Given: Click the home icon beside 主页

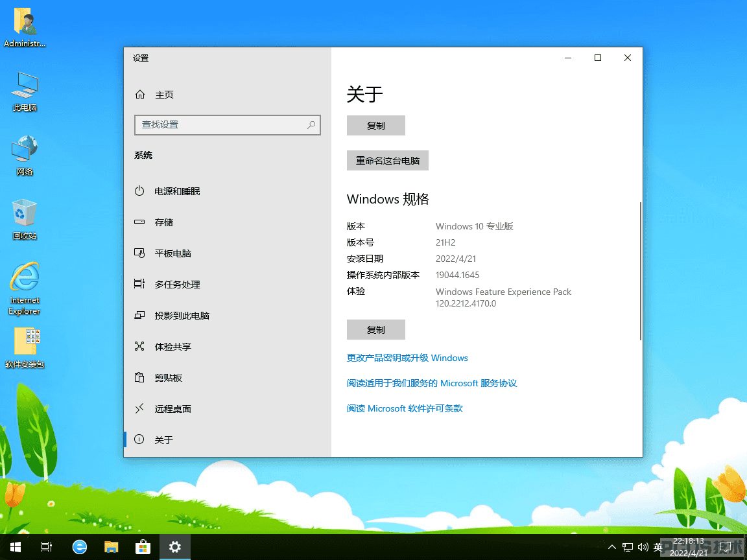Looking at the screenshot, I should pyautogui.click(x=140, y=94).
